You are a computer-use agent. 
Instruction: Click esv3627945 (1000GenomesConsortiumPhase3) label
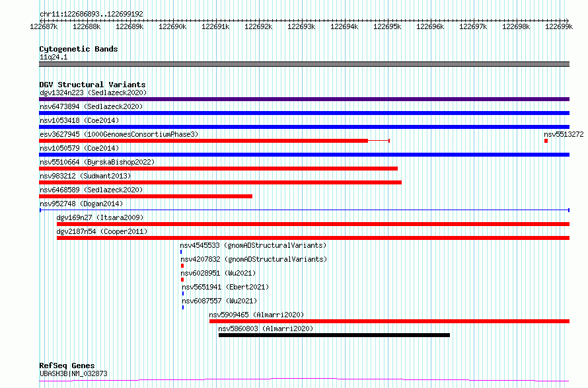point(119,134)
